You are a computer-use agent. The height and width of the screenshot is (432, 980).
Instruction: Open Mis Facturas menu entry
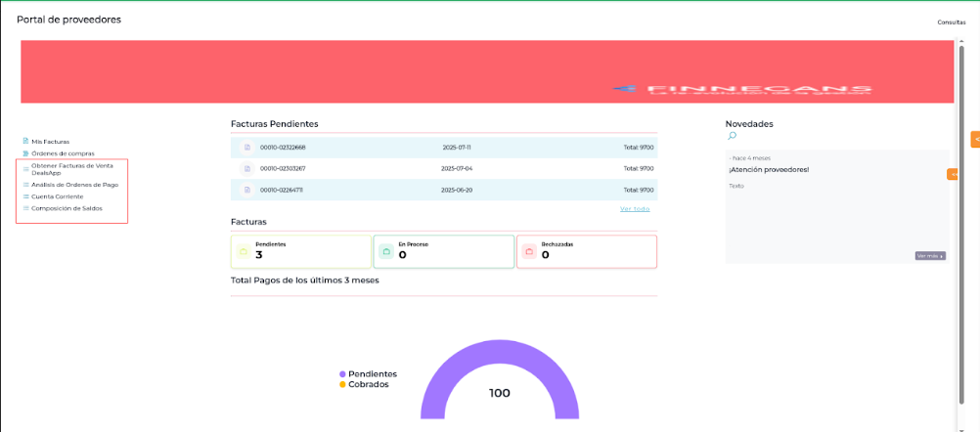pyautogui.click(x=51, y=142)
